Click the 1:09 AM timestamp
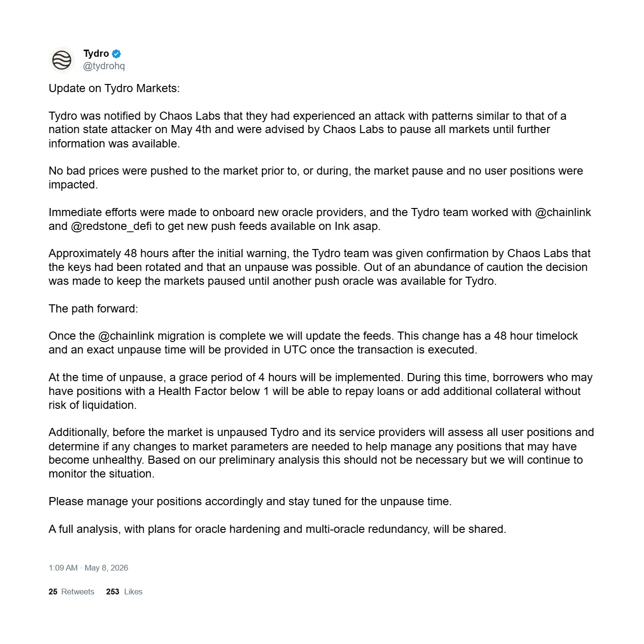The height and width of the screenshot is (644, 644). pos(63,568)
